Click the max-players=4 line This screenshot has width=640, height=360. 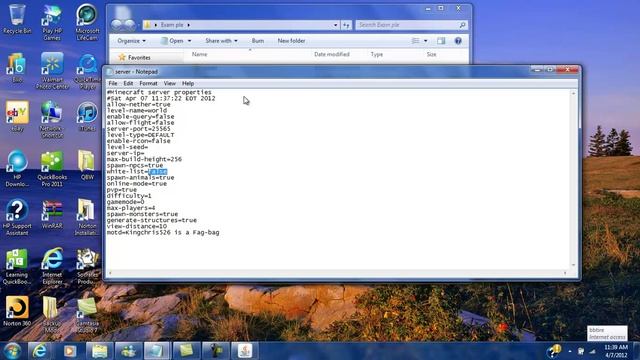131,208
